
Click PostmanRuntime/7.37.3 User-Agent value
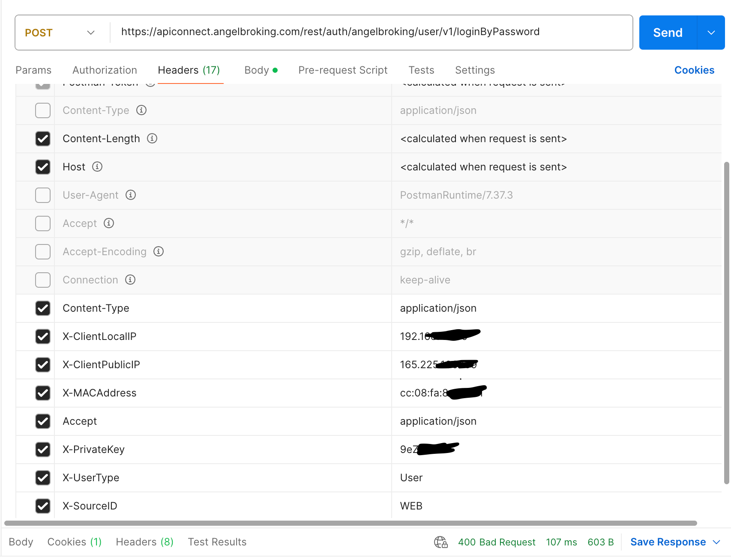point(456,195)
